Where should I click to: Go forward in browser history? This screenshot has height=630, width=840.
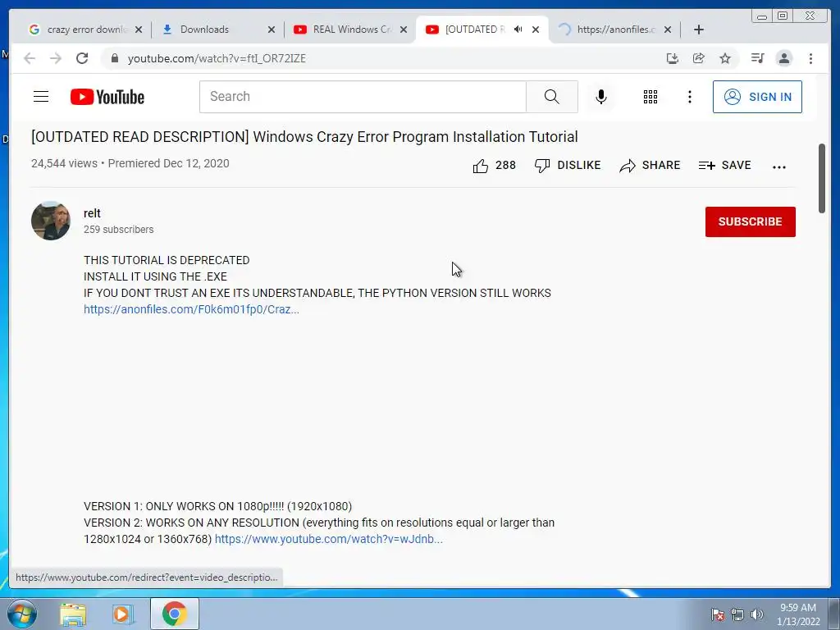(56, 58)
